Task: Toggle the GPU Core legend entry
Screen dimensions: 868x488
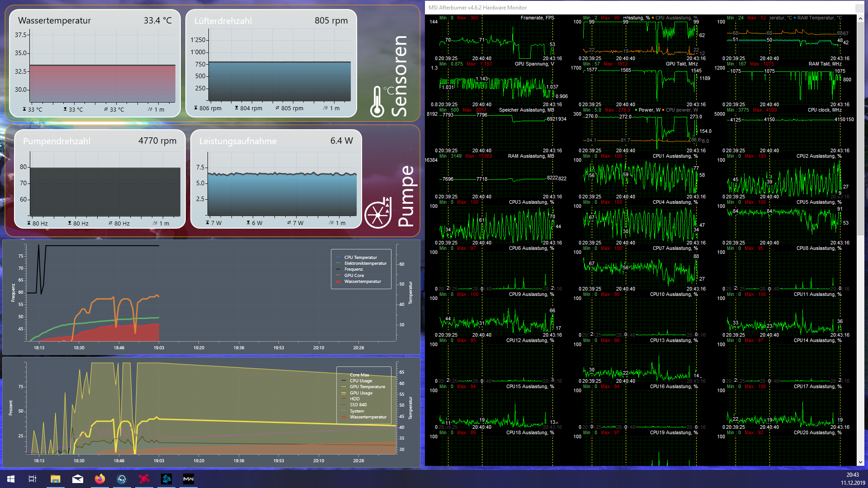Action: pos(354,276)
